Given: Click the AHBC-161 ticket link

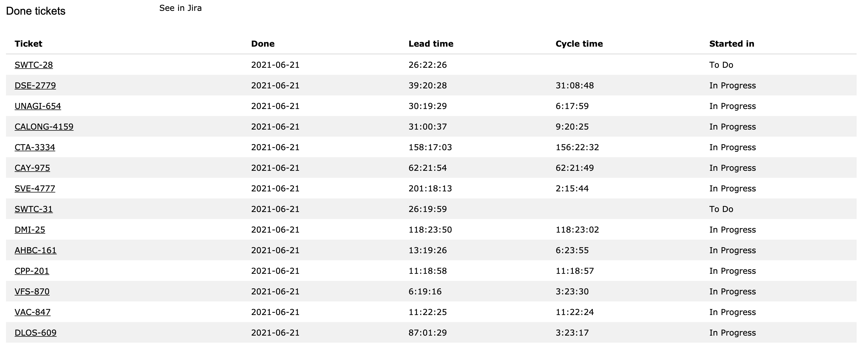Looking at the screenshot, I should tap(36, 250).
